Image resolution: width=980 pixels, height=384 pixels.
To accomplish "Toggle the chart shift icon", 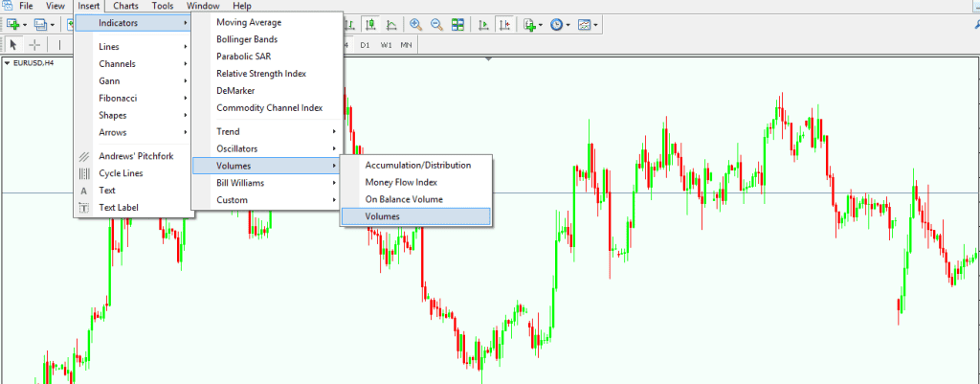I will click(x=504, y=24).
